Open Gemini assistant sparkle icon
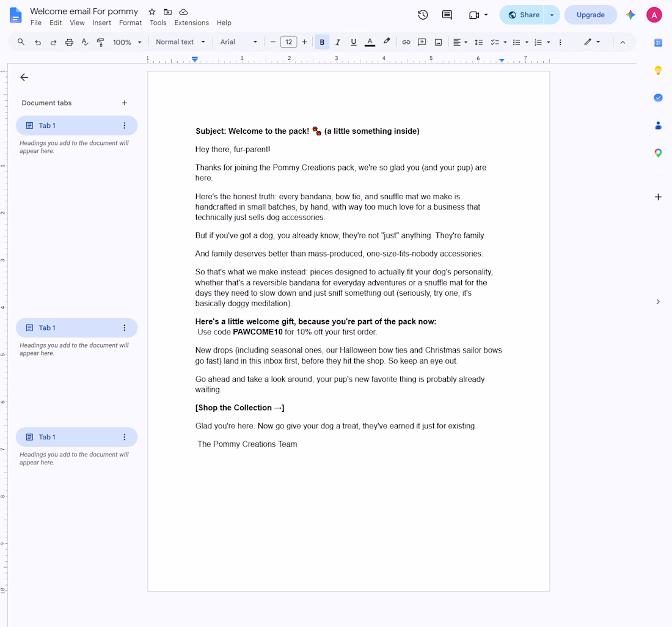 click(x=630, y=15)
